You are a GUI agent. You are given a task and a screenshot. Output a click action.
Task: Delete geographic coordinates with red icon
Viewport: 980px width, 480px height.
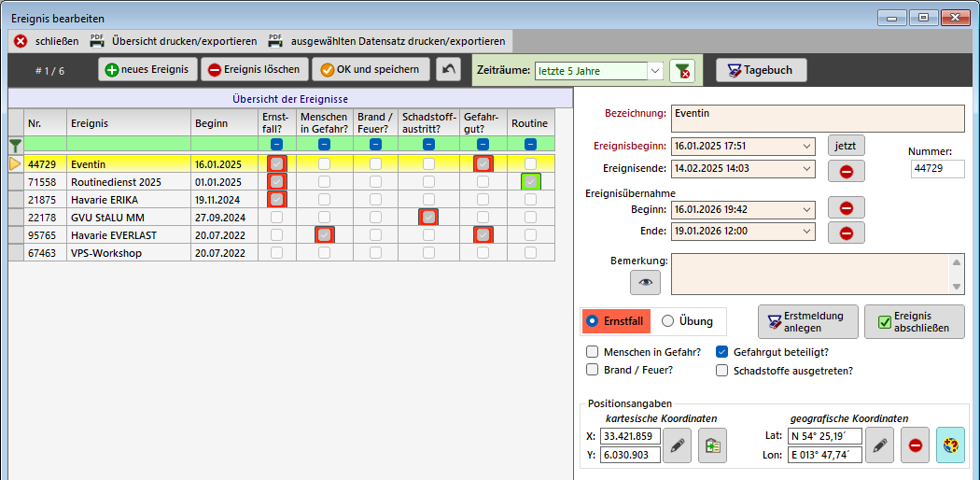[x=915, y=446]
